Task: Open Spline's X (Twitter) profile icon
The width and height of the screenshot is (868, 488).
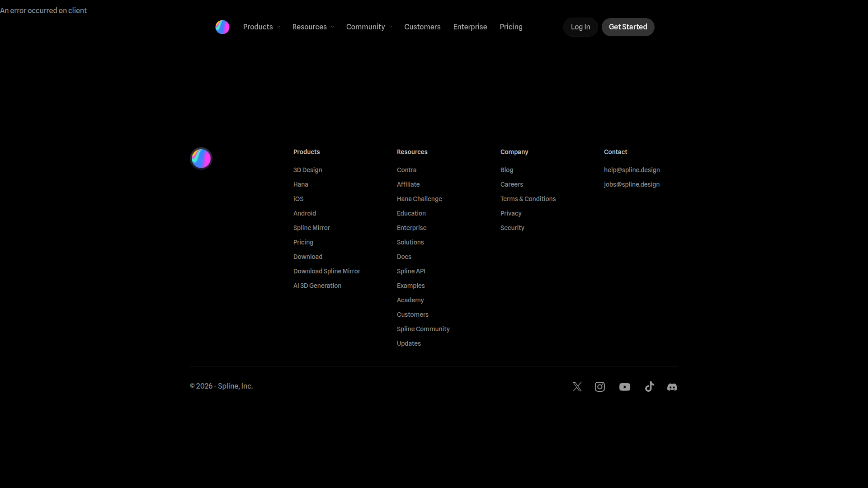Action: [x=577, y=387]
